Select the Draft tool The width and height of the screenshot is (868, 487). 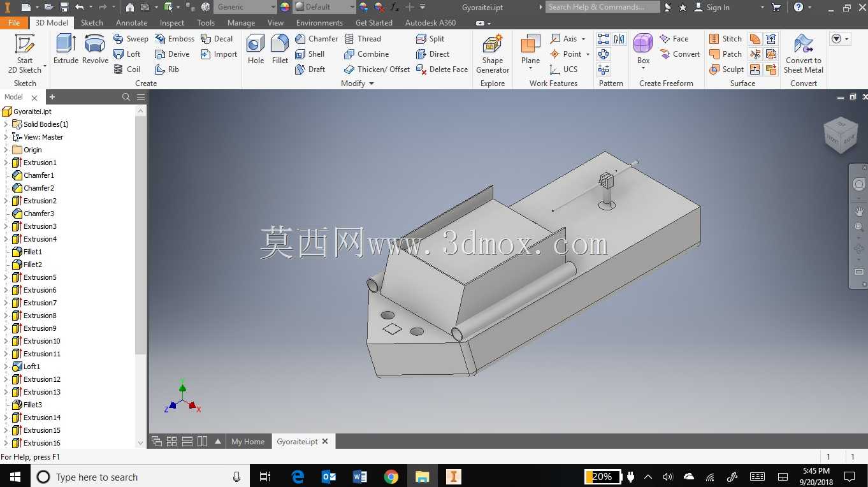(x=310, y=69)
